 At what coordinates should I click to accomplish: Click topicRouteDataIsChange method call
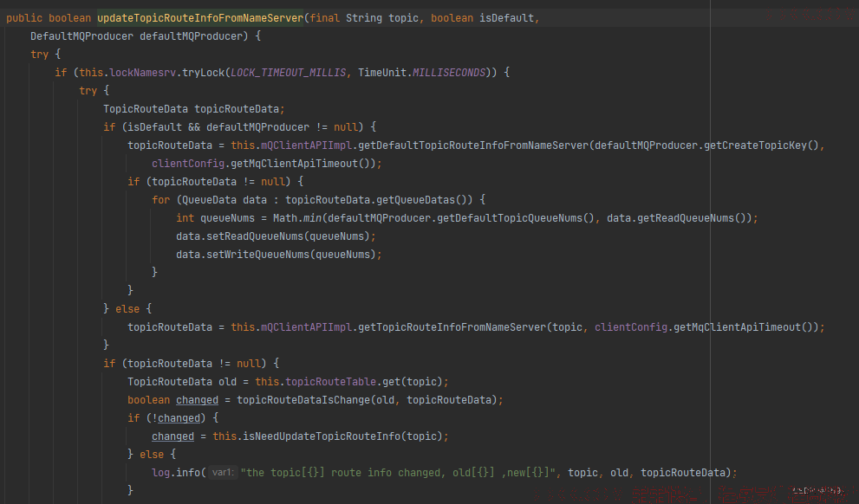coord(303,400)
